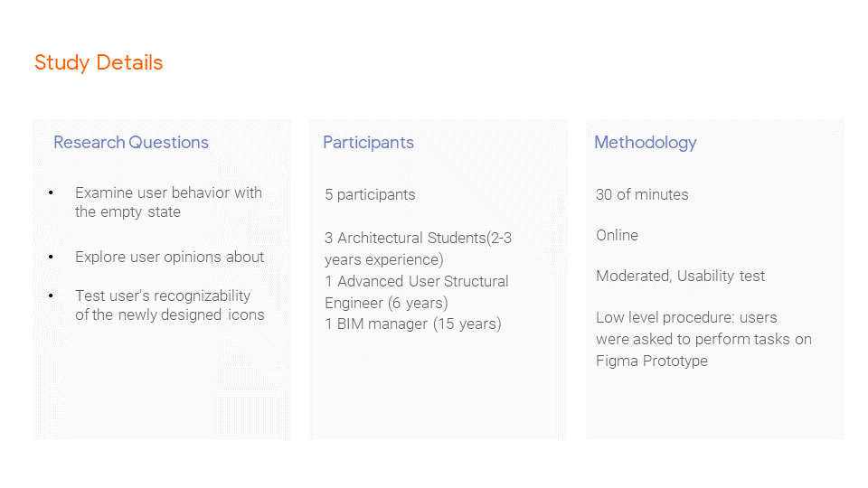Click the '30 of minutes' text
This screenshot has width=868, height=488.
coord(642,194)
